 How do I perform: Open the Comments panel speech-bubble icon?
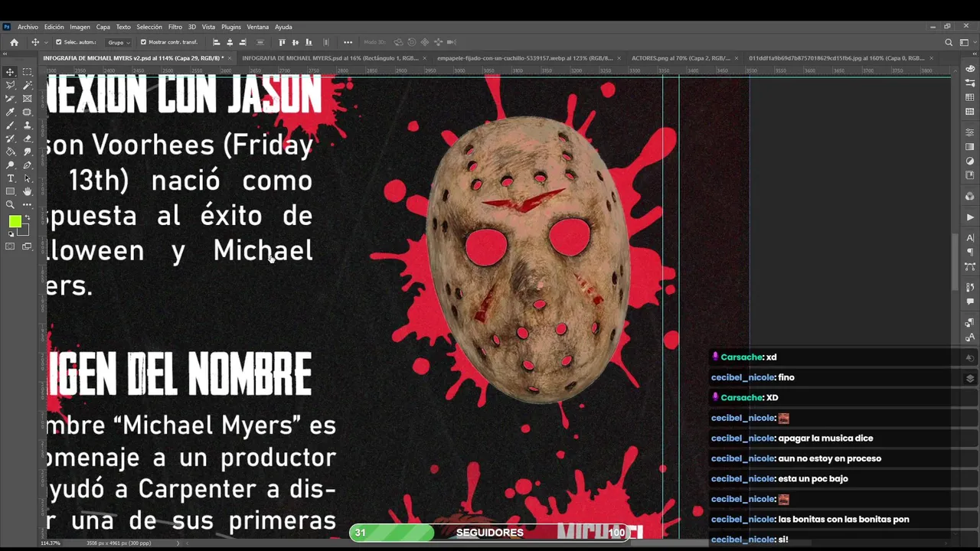click(970, 302)
